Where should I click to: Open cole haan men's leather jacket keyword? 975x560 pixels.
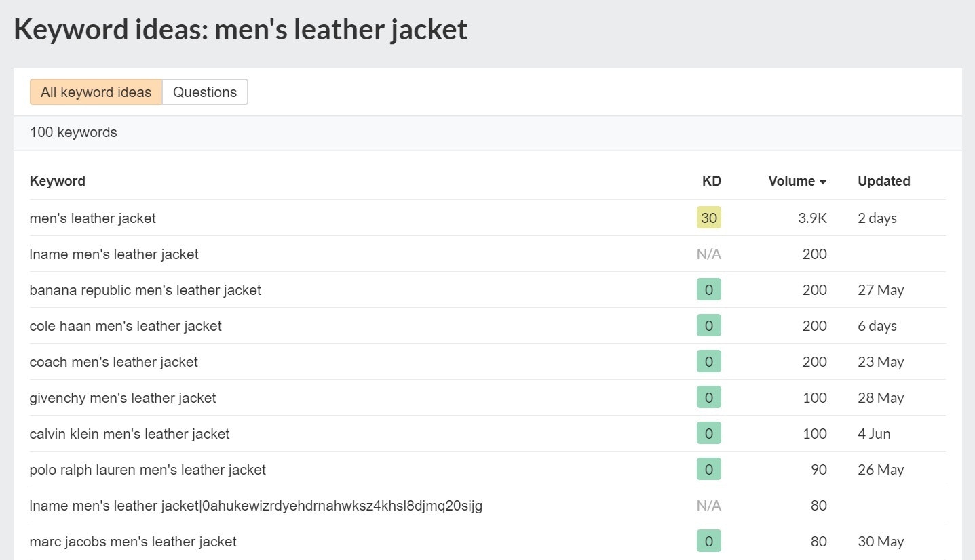[126, 326]
